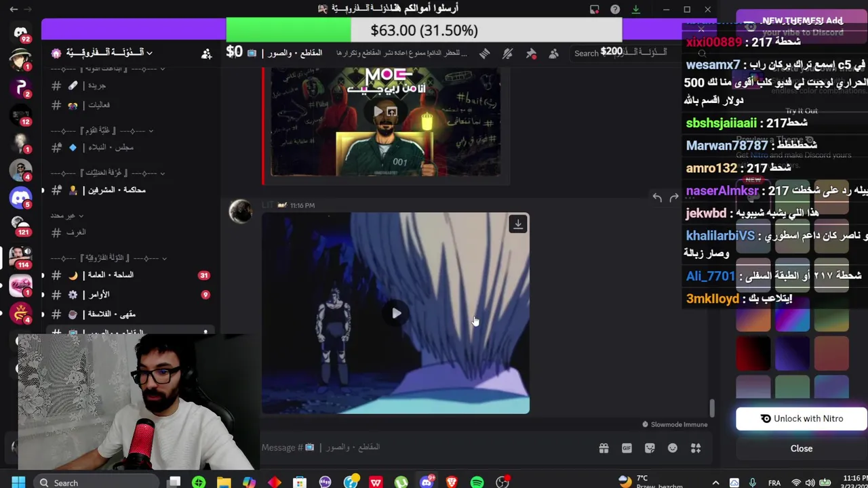868x488 pixels.
Task: Open the الغرف channel
Action: tap(130, 232)
